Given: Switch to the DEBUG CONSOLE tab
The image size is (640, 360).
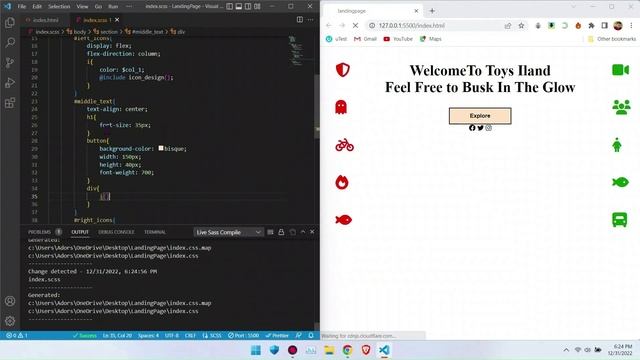Looking at the screenshot, I should pyautogui.click(x=116, y=232).
